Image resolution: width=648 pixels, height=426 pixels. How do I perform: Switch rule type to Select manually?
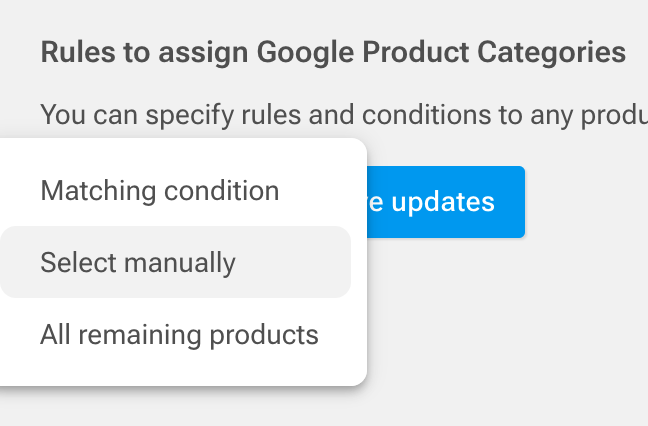138,262
